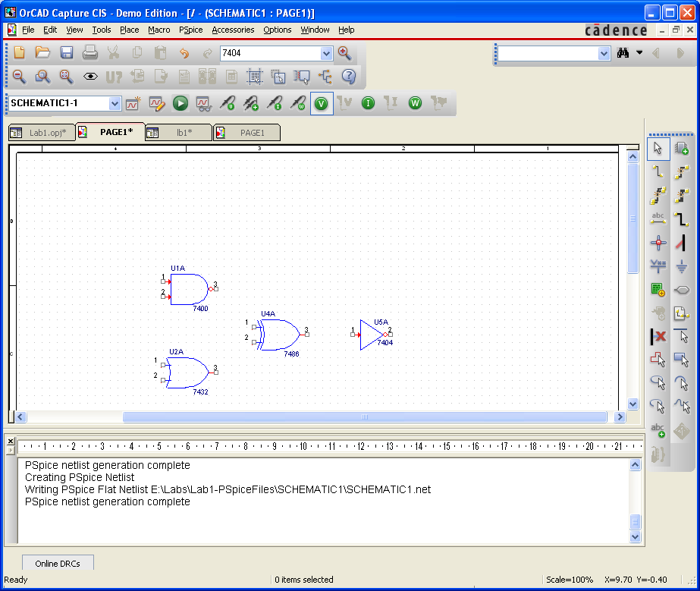The width and height of the screenshot is (700, 591).
Task: Choose the Place Net Alias abc tool
Action: [x=658, y=219]
